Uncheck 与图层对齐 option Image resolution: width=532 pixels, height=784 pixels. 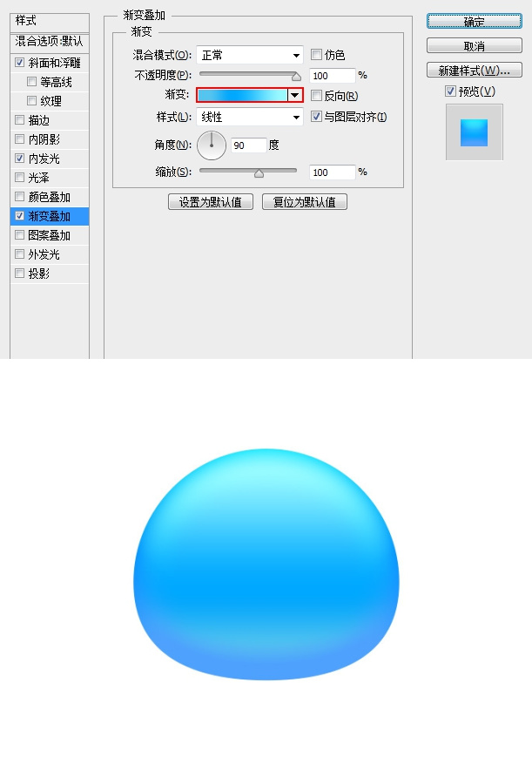tap(316, 117)
